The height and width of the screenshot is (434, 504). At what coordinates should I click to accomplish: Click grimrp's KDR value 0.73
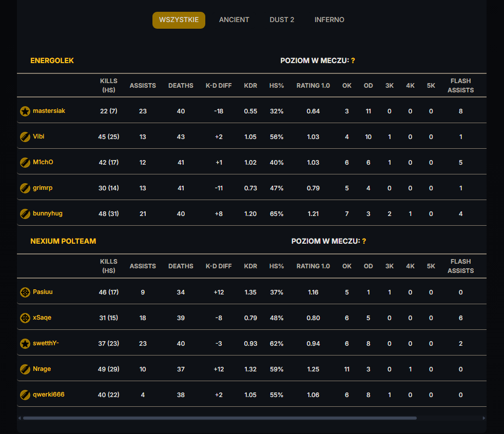(x=250, y=188)
